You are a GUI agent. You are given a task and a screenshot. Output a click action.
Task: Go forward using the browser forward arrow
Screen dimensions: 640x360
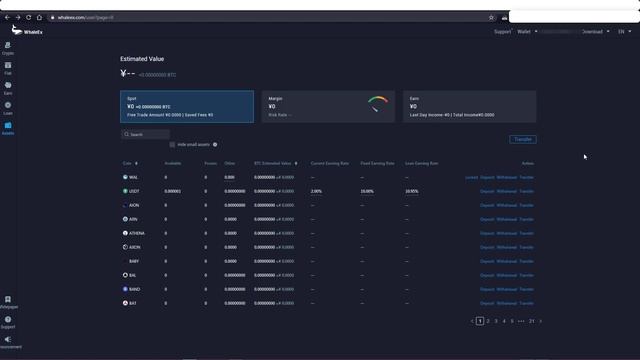(x=18, y=18)
